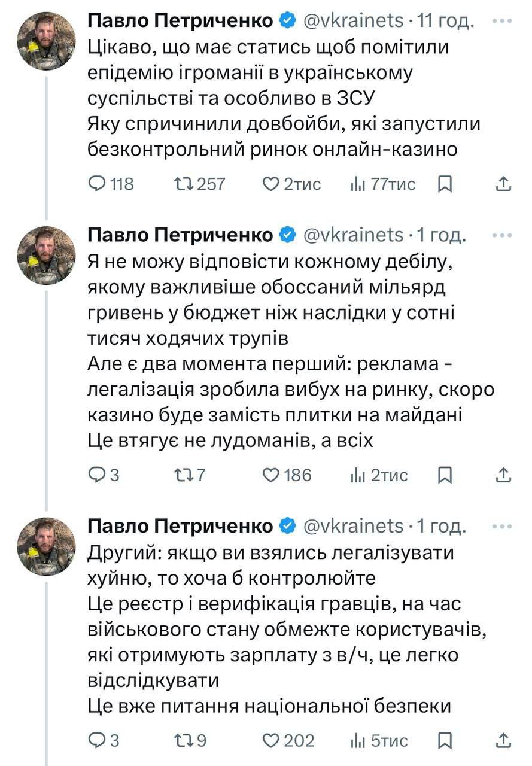Select the author name on the middle tweet
Viewport: 532px width, 766px height.
(180, 233)
